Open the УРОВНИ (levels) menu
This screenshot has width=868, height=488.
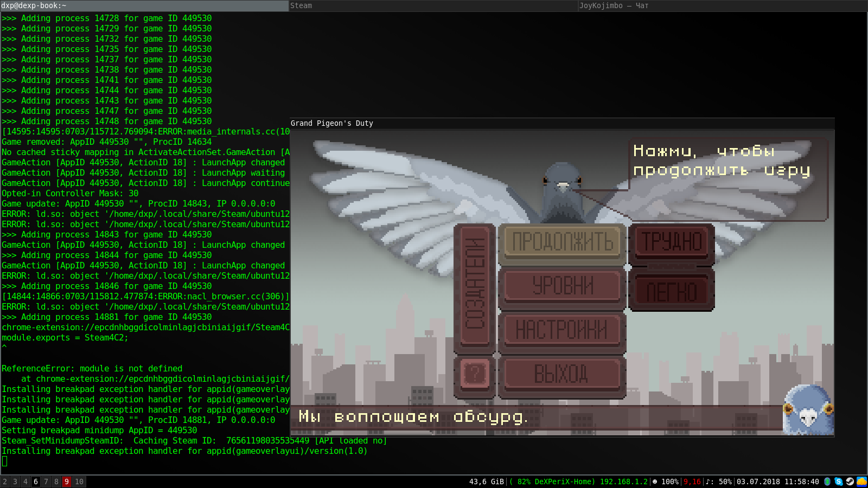(562, 286)
